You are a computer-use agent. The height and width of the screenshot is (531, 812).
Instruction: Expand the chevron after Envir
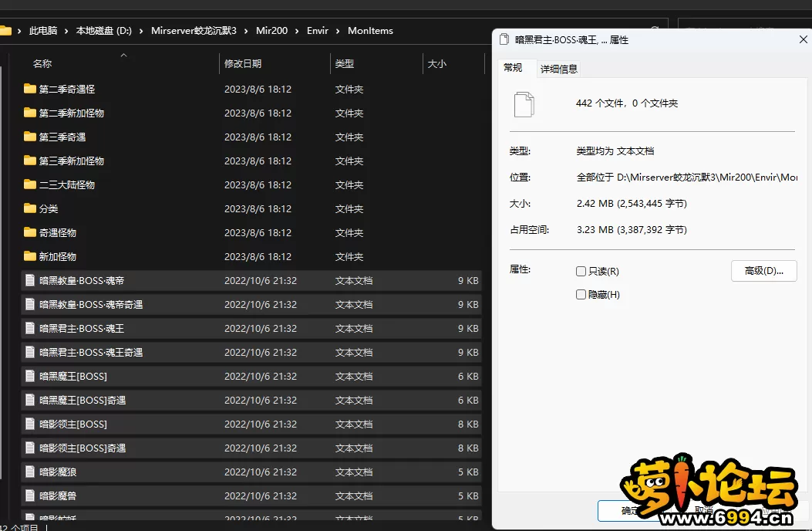[x=338, y=31]
